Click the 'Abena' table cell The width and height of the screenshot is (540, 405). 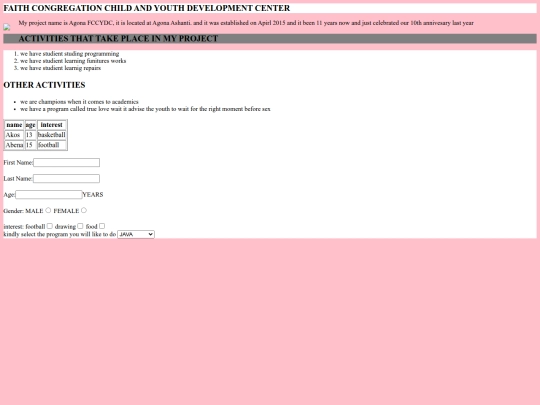click(x=14, y=145)
